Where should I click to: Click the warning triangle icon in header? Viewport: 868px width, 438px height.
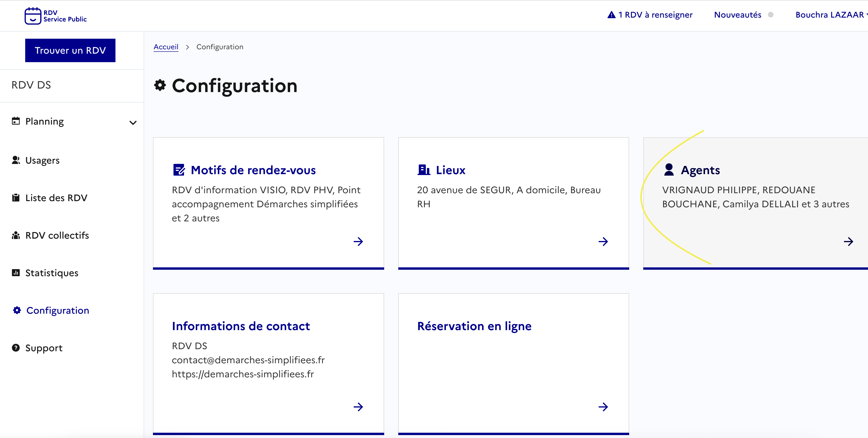[611, 15]
